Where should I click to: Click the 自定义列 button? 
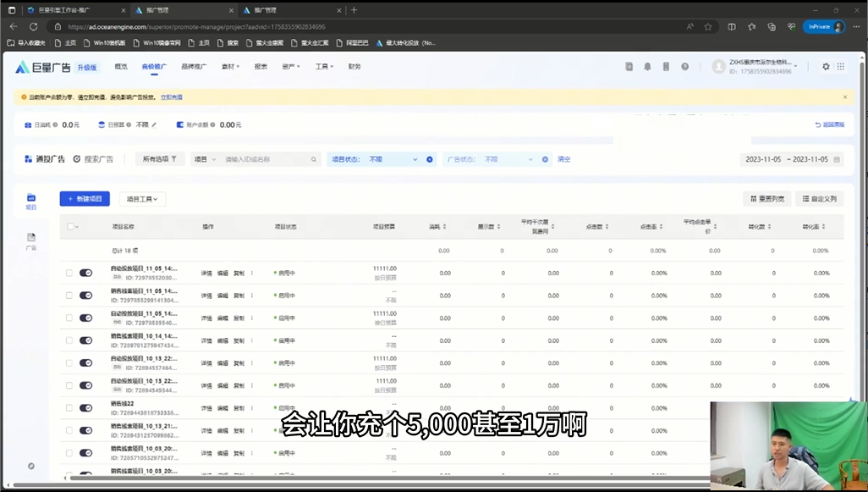(x=820, y=199)
